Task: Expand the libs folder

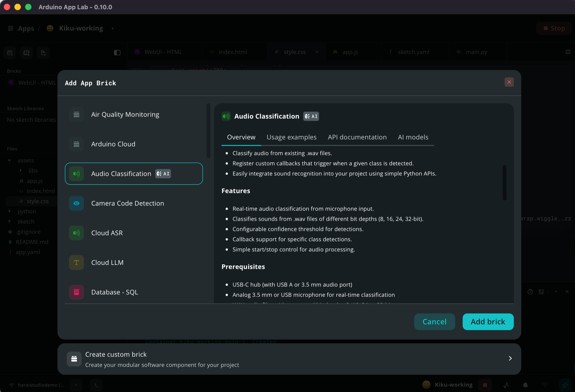Action: (x=21, y=171)
